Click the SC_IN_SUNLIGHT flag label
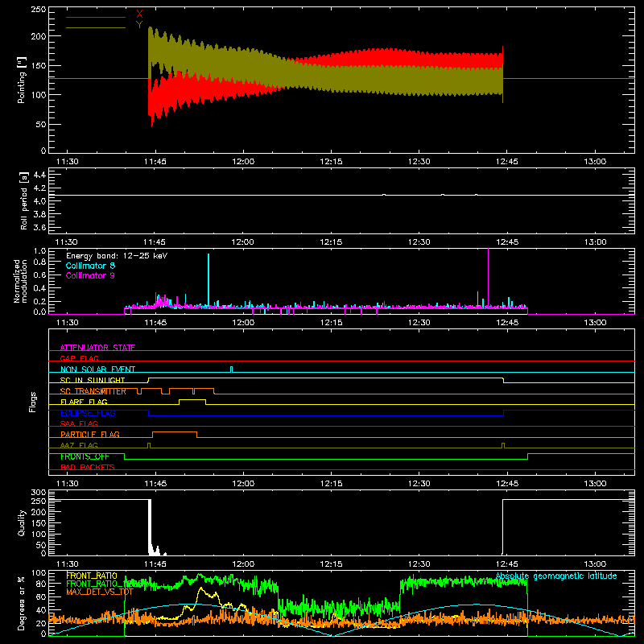The width and height of the screenshot is (644, 644). (93, 380)
